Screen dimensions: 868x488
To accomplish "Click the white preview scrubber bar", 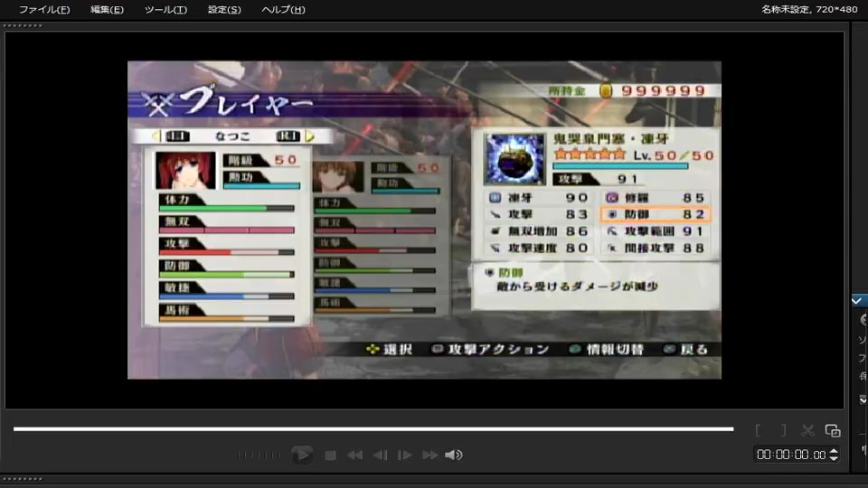I will (373, 428).
